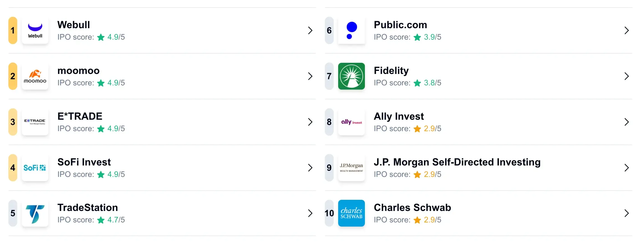This screenshot has height=245, width=644.
Task: Select the moomoo logo
Action: coord(35,76)
